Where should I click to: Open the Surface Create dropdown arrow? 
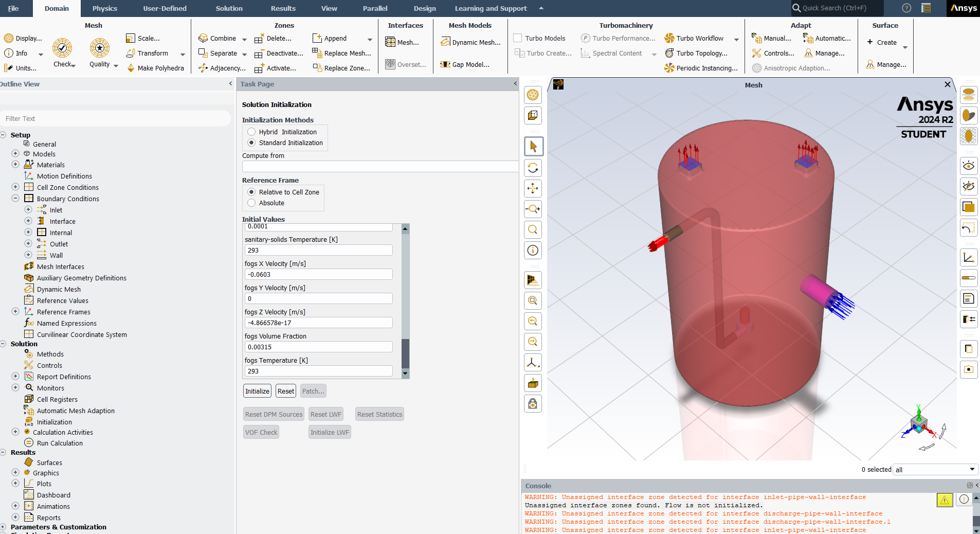click(x=905, y=47)
